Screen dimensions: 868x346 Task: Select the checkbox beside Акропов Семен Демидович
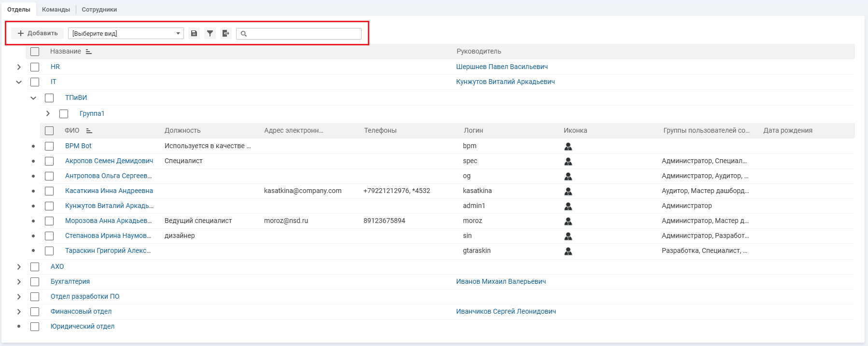[x=49, y=161]
